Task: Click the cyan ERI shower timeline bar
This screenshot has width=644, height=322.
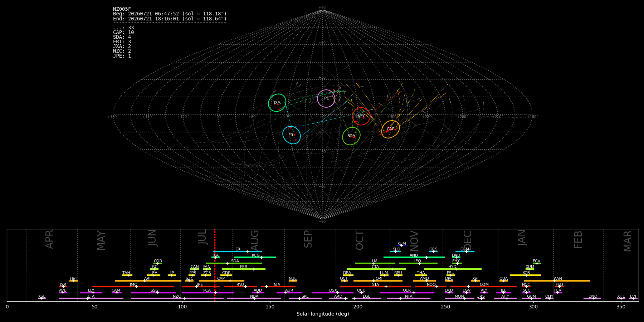Action: [238, 252]
